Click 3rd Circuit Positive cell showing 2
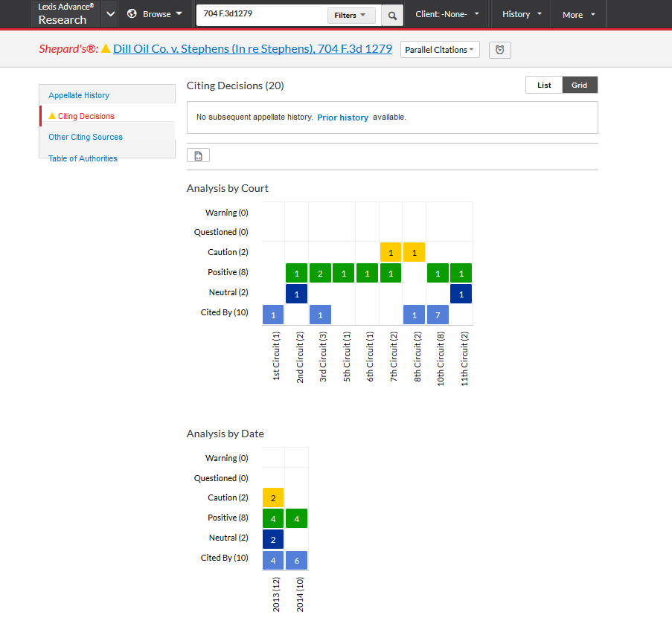Screen dimensions: 672x641 pos(320,273)
